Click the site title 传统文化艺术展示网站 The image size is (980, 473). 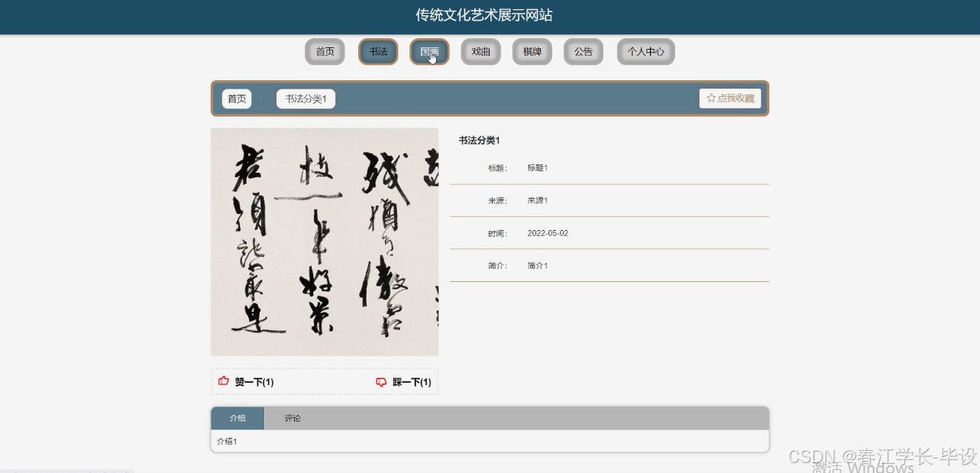click(484, 15)
